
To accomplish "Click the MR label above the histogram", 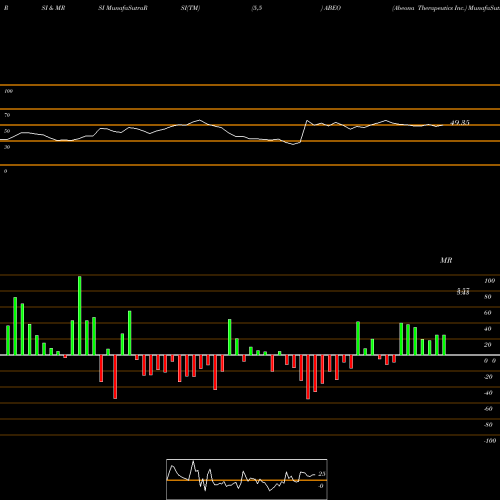I will tap(446, 260).
